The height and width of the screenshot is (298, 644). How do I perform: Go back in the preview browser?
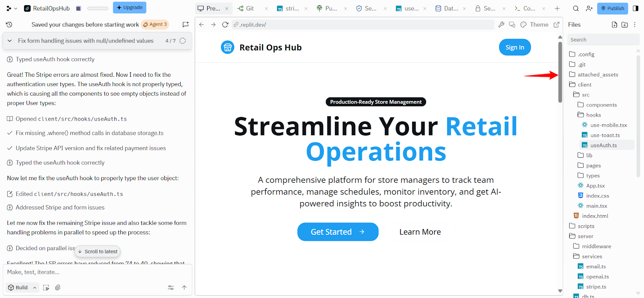[x=202, y=25]
